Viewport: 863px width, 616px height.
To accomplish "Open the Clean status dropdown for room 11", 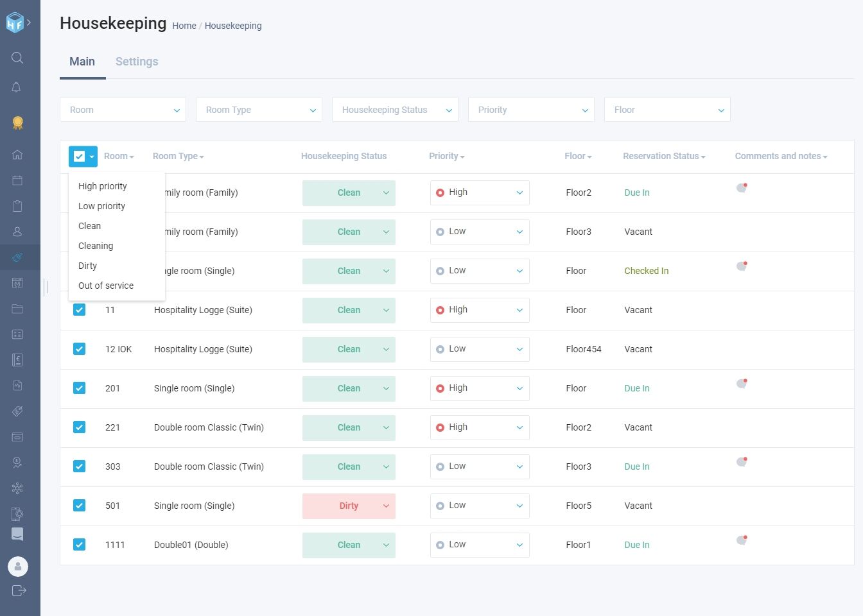I will click(349, 310).
